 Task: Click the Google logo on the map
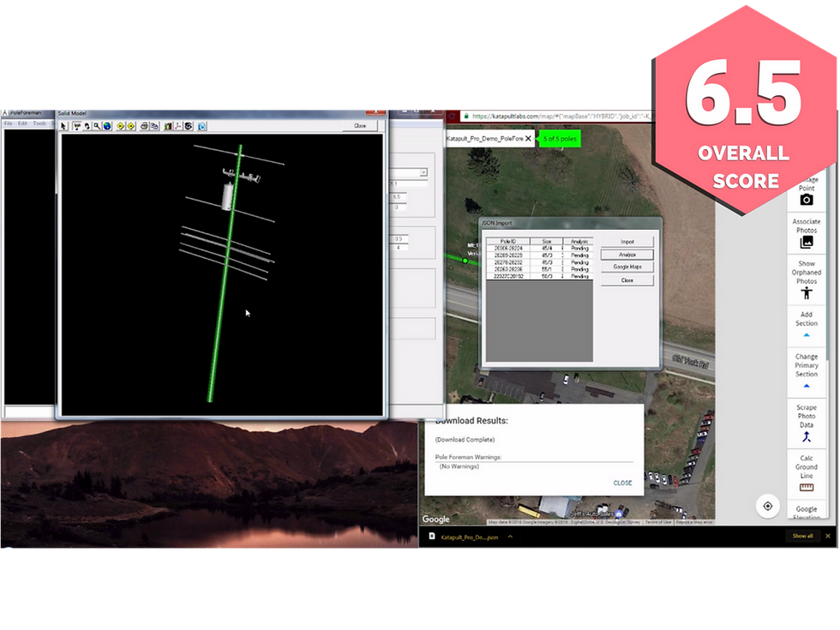coord(435,519)
